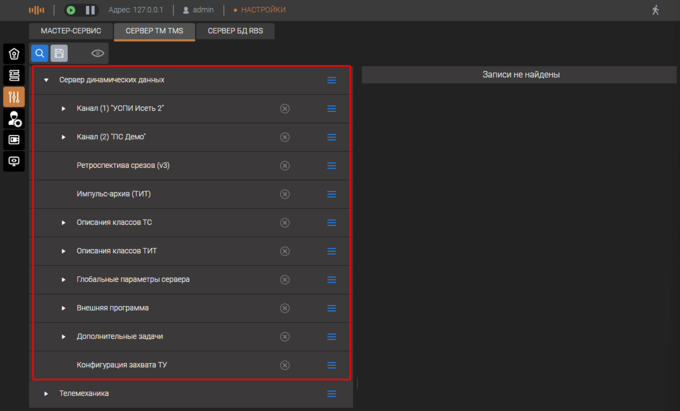
Task: Open hamburger menu for 'Импульс-архив (ТИТ)'
Action: (332, 194)
